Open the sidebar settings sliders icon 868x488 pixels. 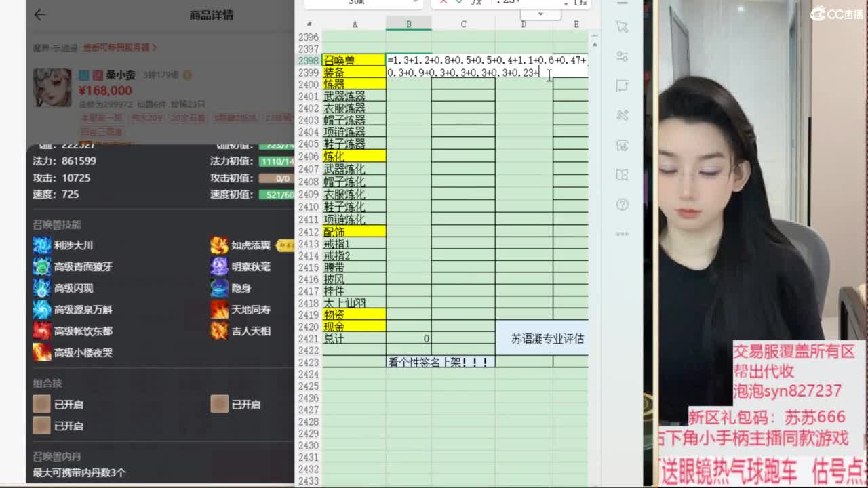click(622, 56)
